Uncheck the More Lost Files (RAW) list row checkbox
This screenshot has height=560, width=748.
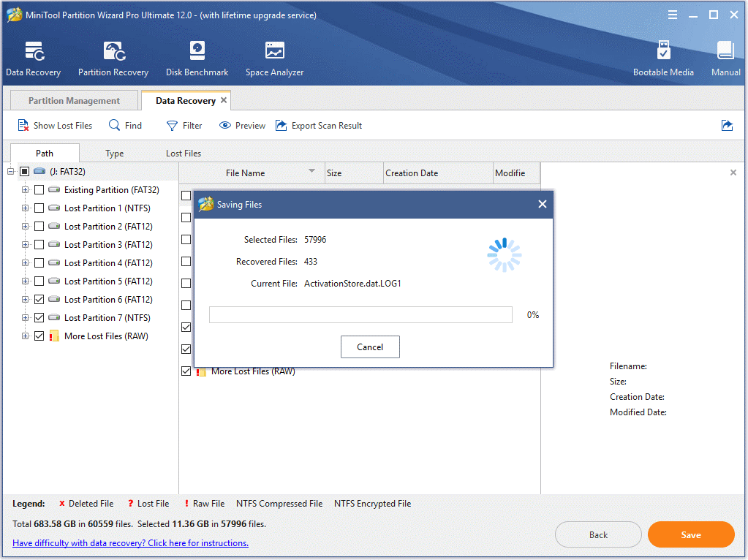[x=186, y=371]
